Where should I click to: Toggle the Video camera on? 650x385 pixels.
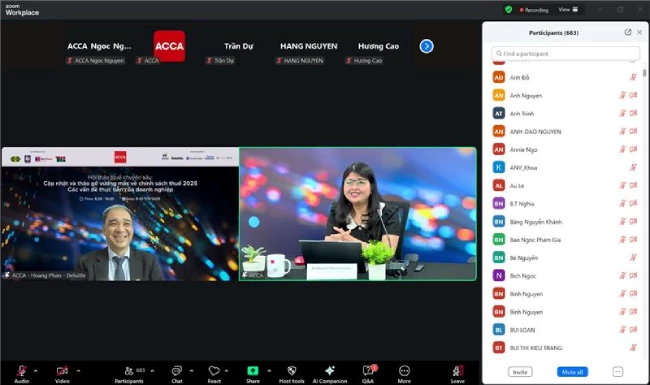(62, 370)
